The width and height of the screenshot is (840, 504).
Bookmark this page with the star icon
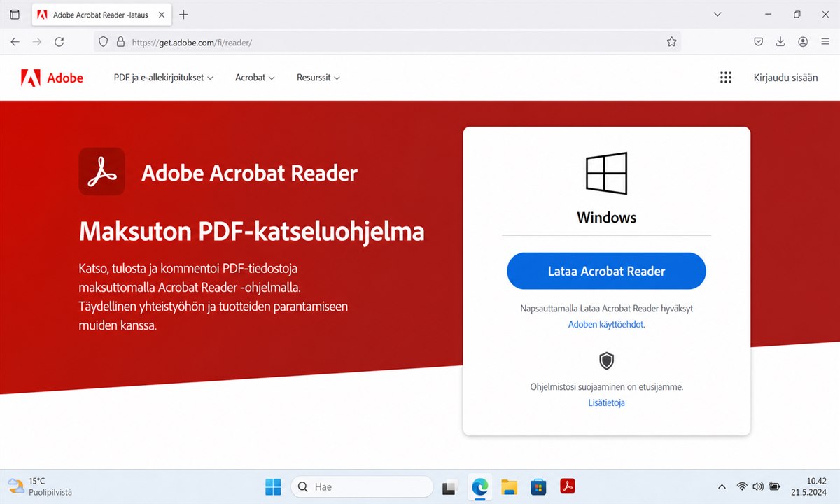click(672, 42)
